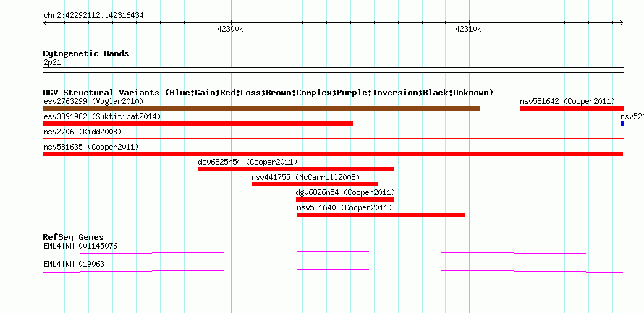Click the right arrowhead of the ruler
The width and height of the screenshot is (644, 313).
tap(622, 23)
